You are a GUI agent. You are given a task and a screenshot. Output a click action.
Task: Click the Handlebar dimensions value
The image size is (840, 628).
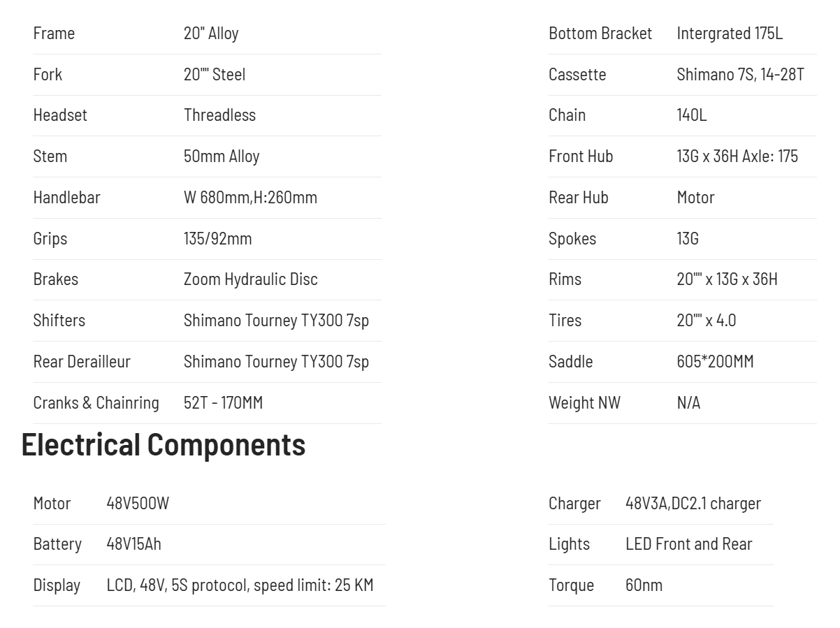(x=250, y=198)
